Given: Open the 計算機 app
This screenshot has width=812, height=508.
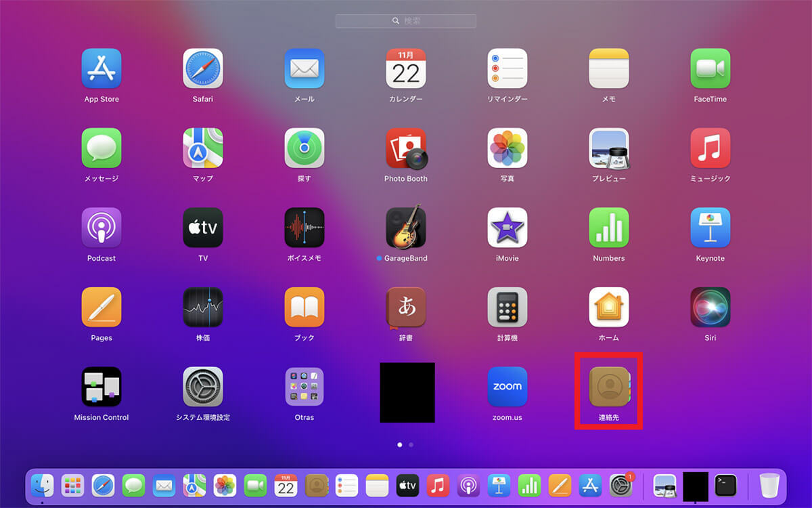Looking at the screenshot, I should click(507, 307).
